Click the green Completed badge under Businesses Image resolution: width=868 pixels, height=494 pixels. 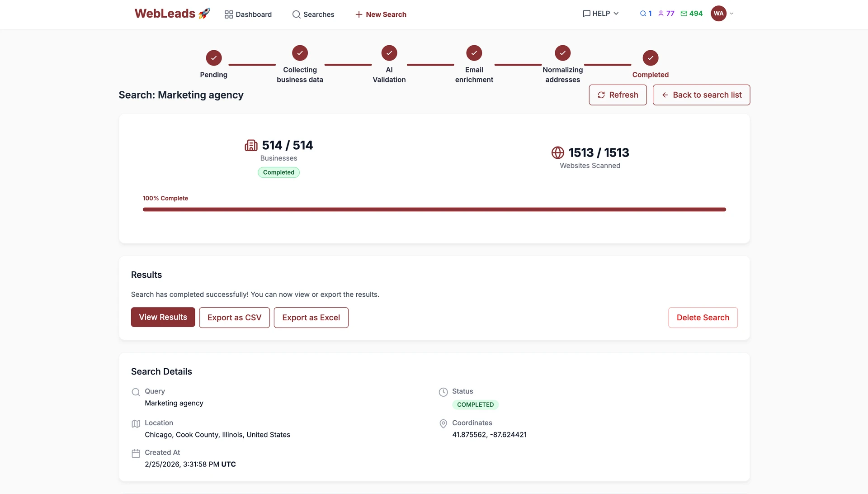[278, 172]
